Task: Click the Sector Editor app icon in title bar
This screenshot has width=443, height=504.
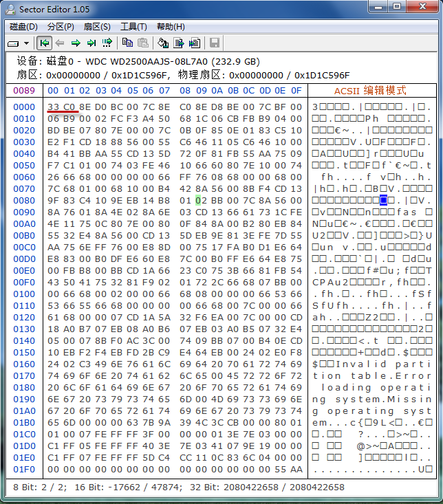Action: tap(10, 10)
